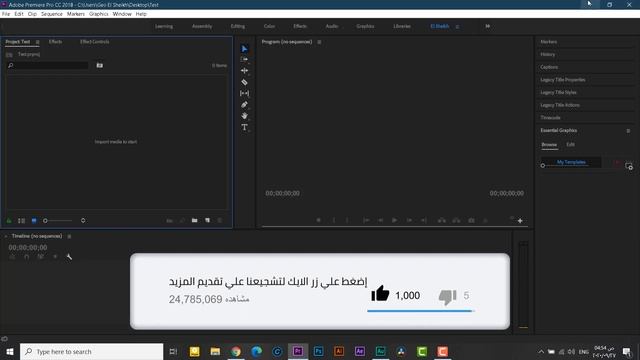The width and height of the screenshot is (640, 360).
Task: Open the Markers panel
Action: click(549, 42)
